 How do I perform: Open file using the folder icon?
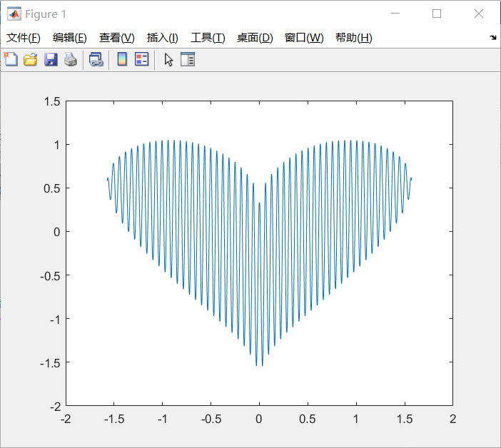click(31, 60)
